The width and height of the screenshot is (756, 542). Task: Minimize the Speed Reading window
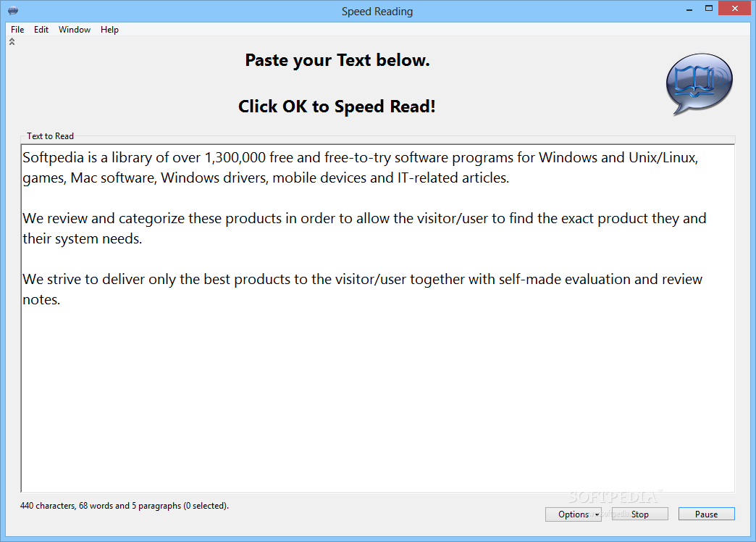tap(689, 9)
